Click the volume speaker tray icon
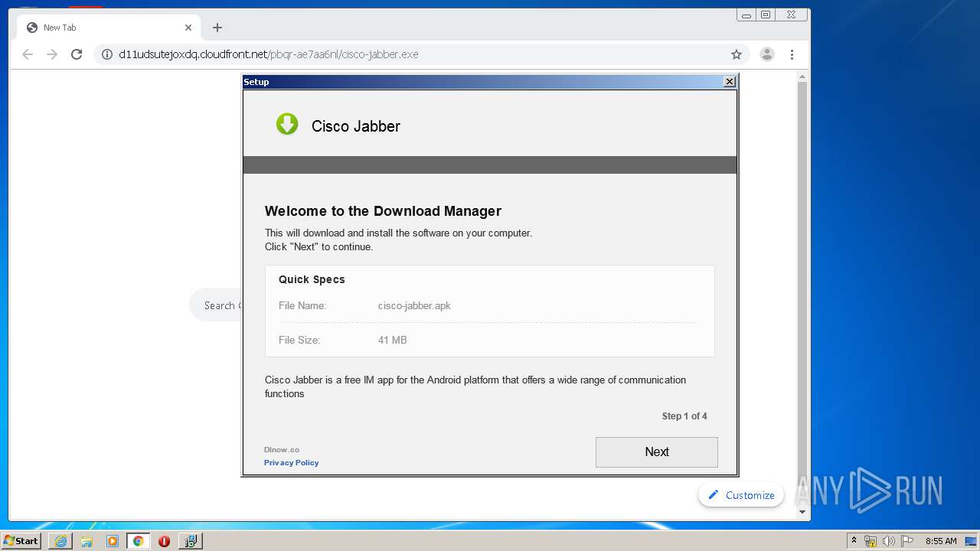Viewport: 980px width, 551px height. pos(888,541)
